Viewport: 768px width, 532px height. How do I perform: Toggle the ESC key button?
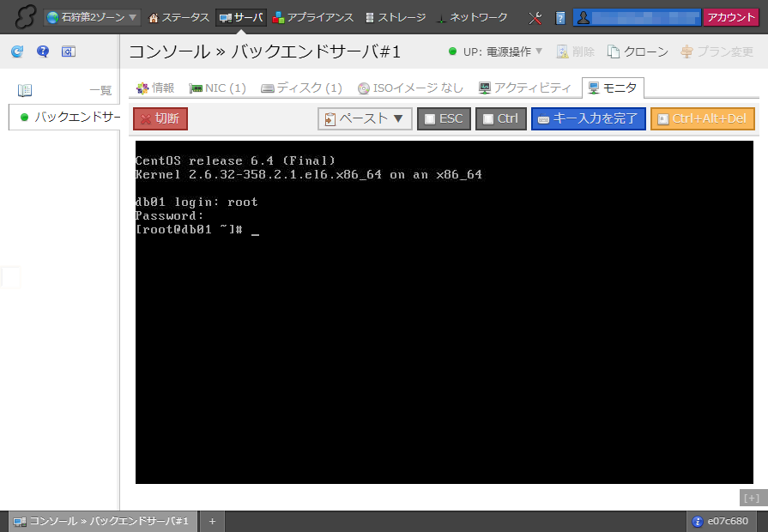pos(444,118)
